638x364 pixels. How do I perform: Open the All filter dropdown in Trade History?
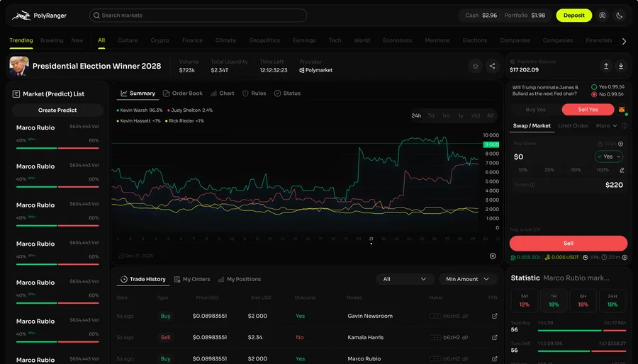[x=404, y=279]
